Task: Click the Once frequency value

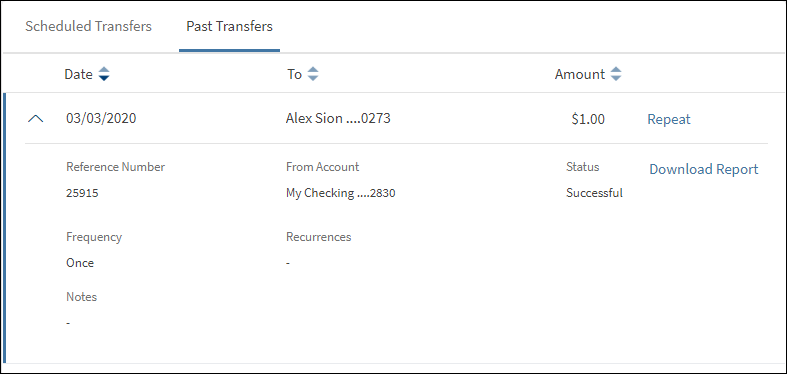Action: (80, 263)
